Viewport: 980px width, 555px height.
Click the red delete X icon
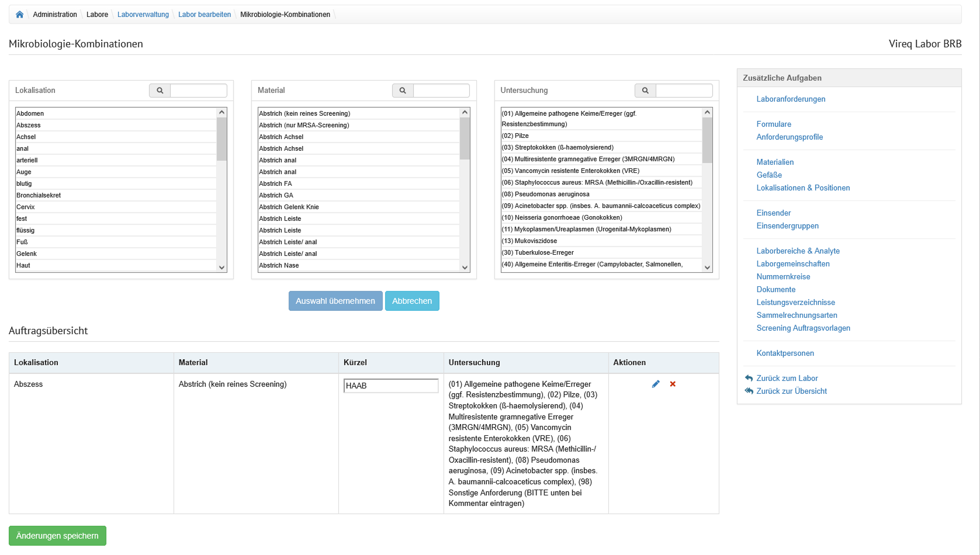click(673, 384)
